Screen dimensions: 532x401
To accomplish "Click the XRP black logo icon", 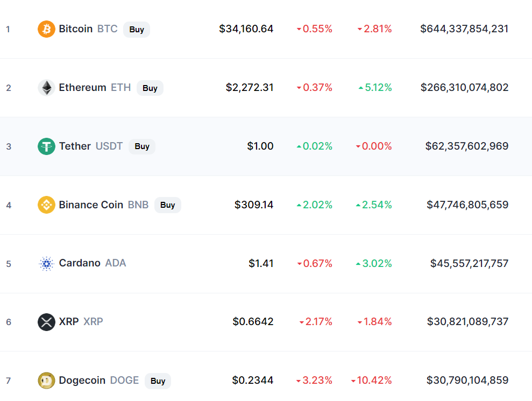I will click(x=46, y=322).
